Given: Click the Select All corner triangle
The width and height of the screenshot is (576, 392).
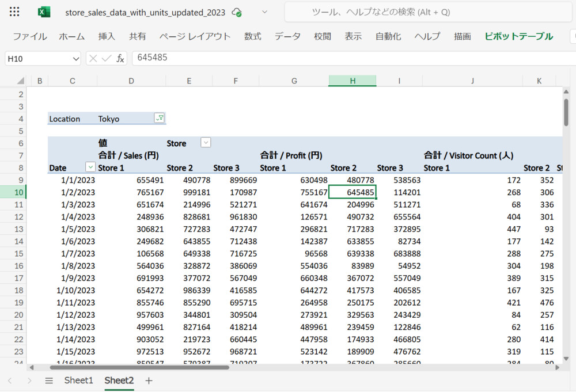Looking at the screenshot, I should point(20,81).
